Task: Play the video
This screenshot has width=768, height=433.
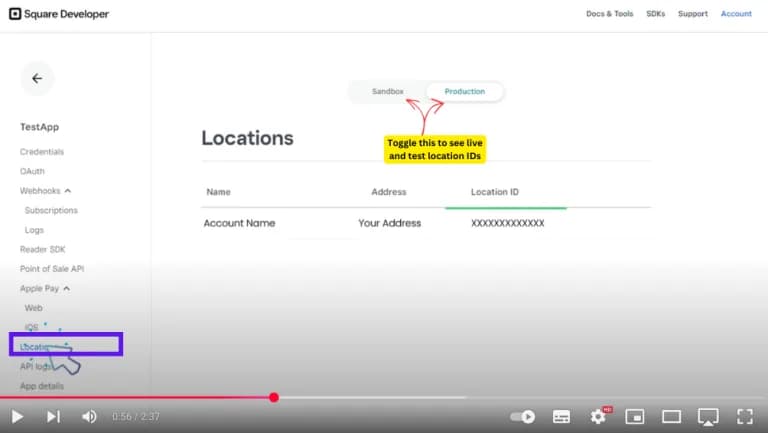Action: [x=17, y=416]
